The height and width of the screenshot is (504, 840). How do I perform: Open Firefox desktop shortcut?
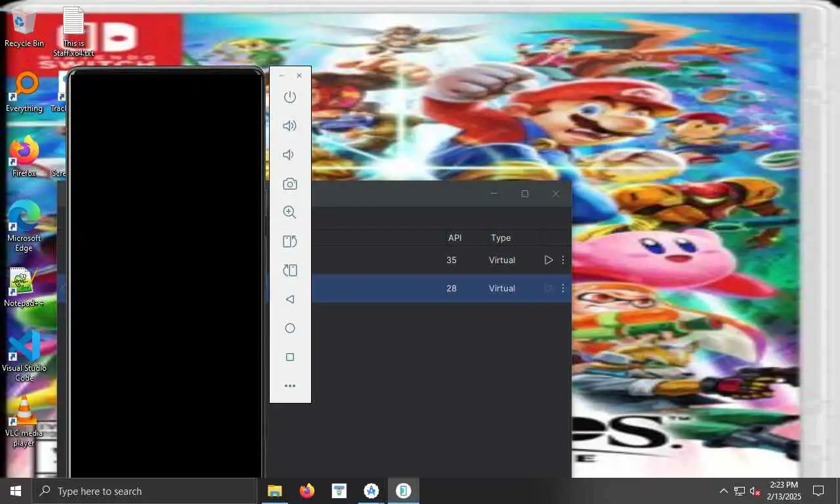[24, 156]
